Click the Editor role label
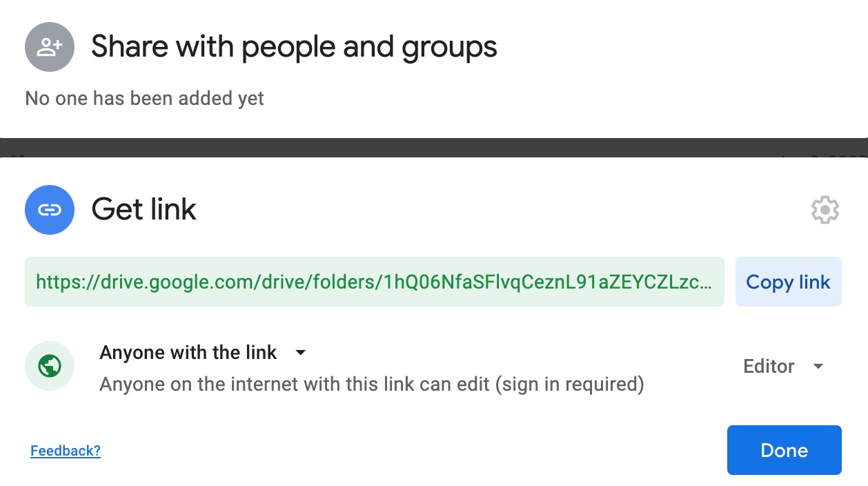Viewport: 868px width, 486px height. coord(769,366)
